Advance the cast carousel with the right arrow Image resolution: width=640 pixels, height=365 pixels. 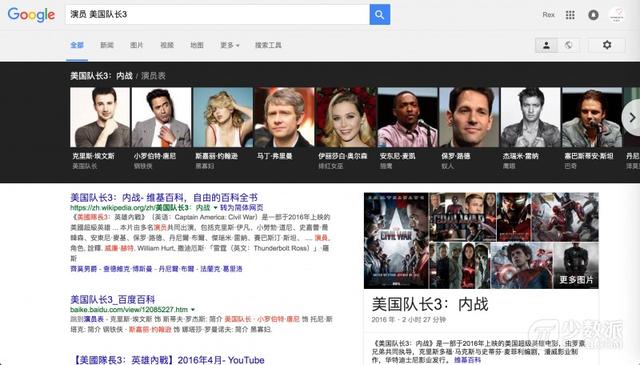coord(632,118)
